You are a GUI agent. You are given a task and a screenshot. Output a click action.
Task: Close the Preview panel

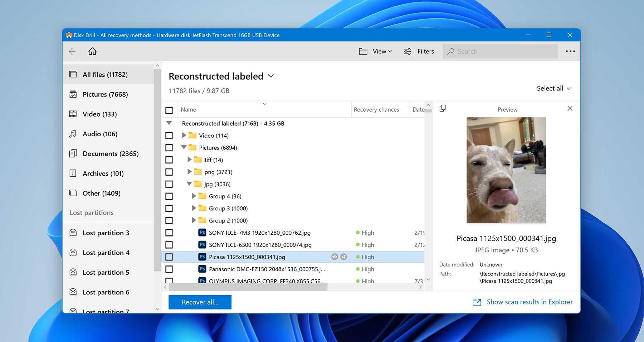[570, 108]
